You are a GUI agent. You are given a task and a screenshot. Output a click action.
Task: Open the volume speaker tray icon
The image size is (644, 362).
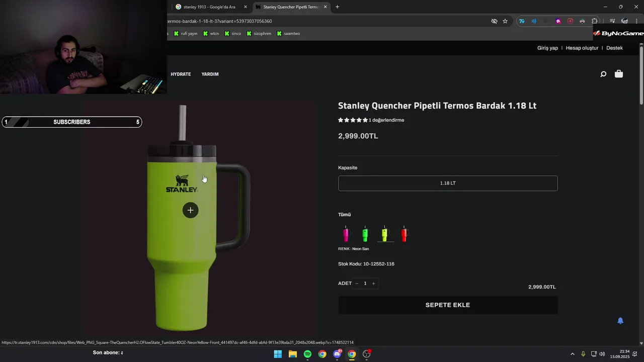(x=602, y=354)
